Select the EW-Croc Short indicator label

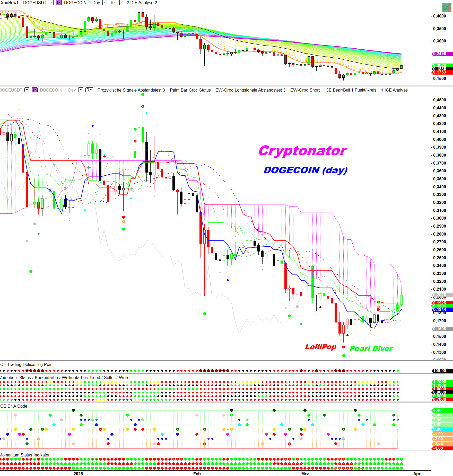305,90
